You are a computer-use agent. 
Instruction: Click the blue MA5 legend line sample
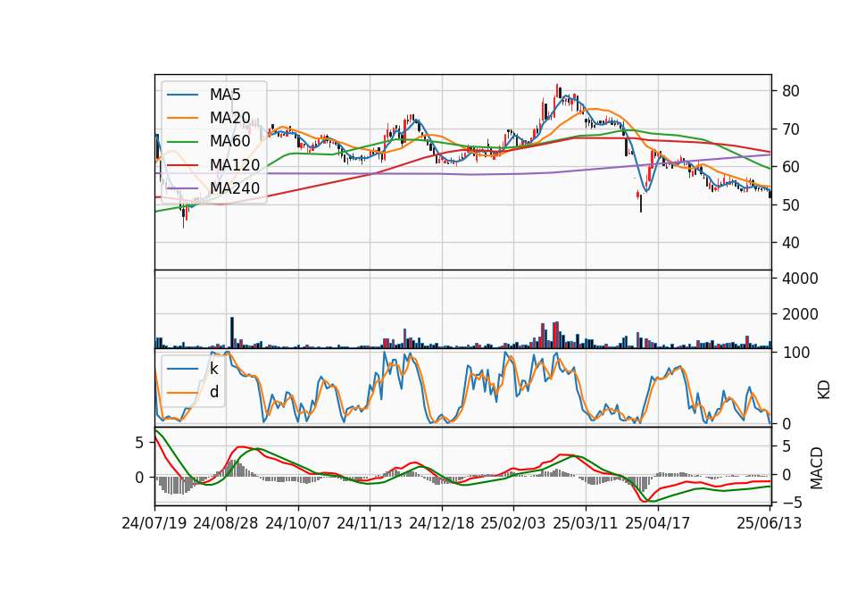pos(182,96)
